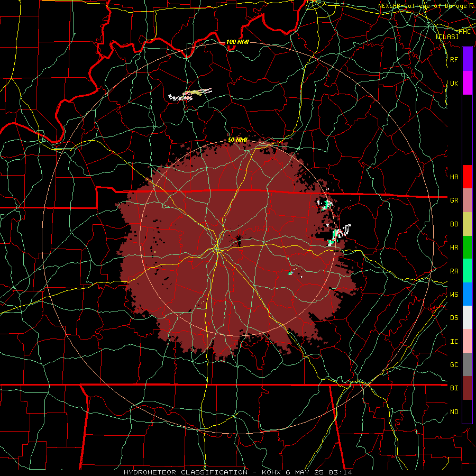The height and width of the screenshot is (476, 476).
Task: Click the small green rain echo southeast of radar center
Action: coord(290,273)
